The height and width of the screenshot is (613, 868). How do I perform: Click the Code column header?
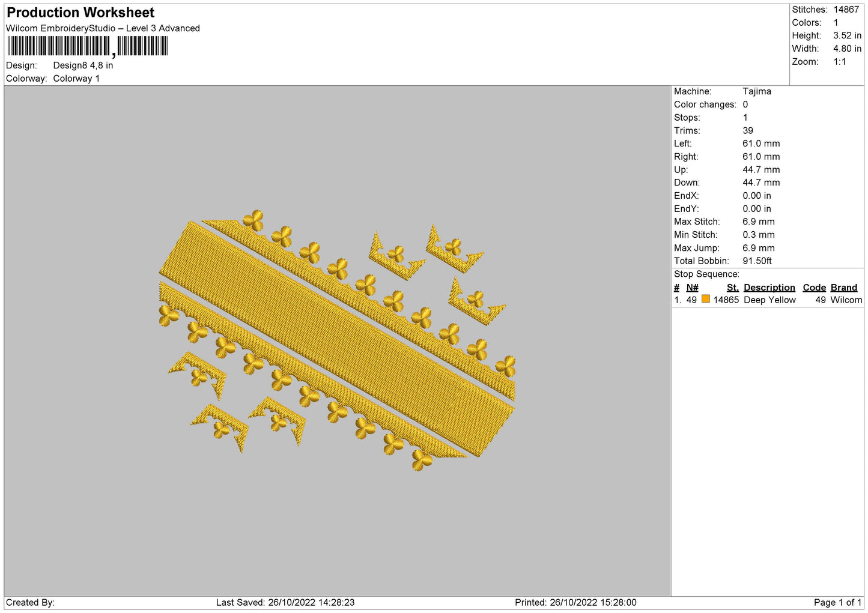click(x=814, y=288)
